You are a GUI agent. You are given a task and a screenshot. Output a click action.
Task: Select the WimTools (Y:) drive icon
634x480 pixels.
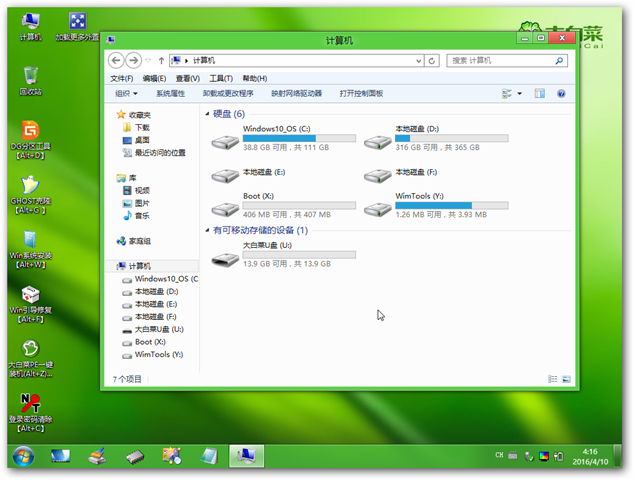point(378,208)
